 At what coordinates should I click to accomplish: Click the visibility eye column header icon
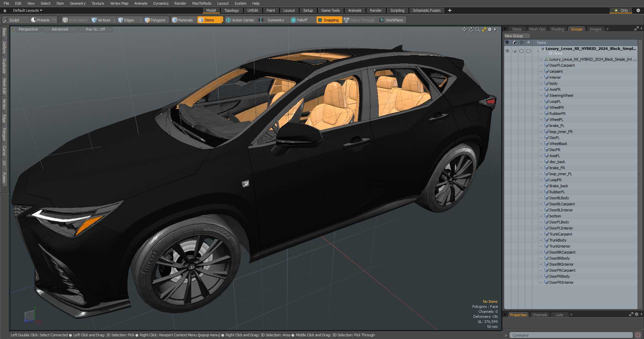507,43
